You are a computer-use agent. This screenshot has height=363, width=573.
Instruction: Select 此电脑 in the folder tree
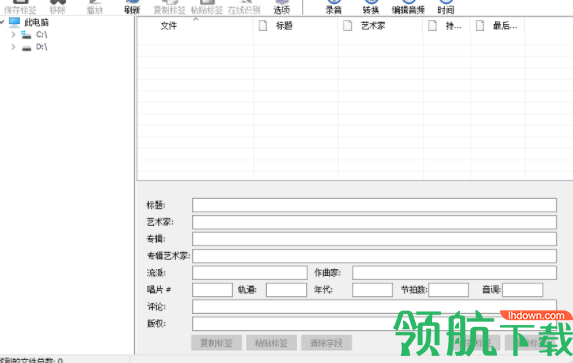pyautogui.click(x=37, y=23)
